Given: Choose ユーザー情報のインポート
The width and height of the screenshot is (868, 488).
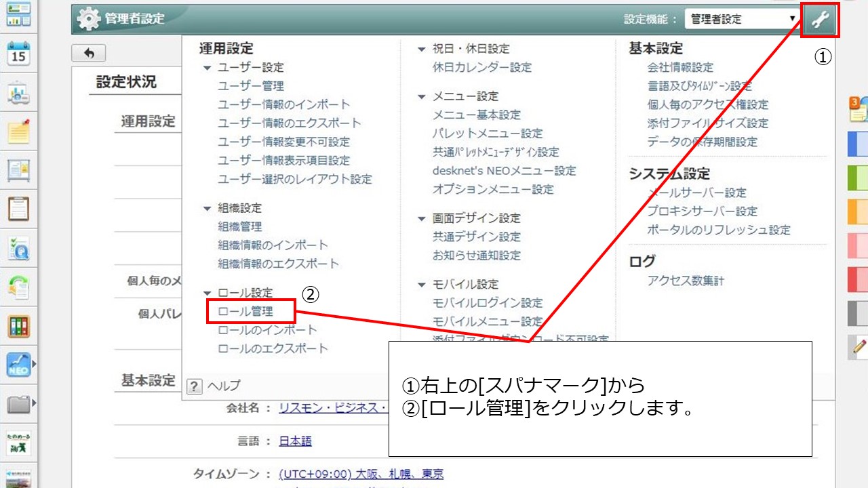Looking at the screenshot, I should coord(284,104).
